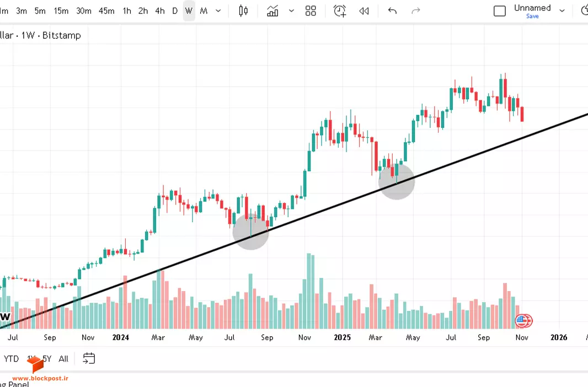Click the 2026 label on time axis
This screenshot has width=588, height=387.
(x=559, y=337)
